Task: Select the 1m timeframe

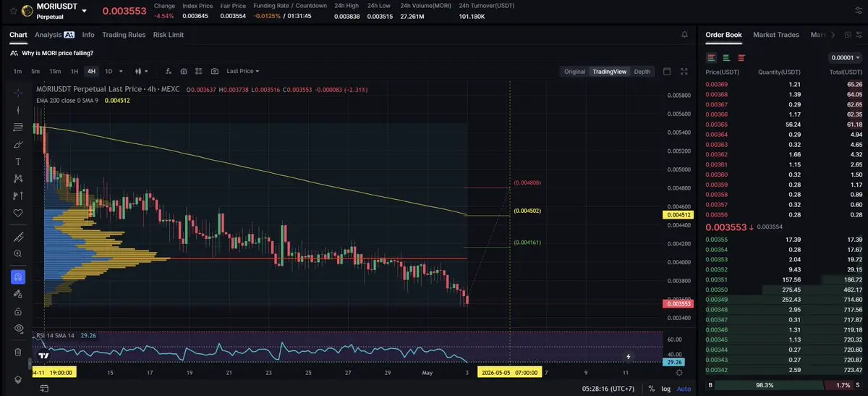Action: point(17,72)
